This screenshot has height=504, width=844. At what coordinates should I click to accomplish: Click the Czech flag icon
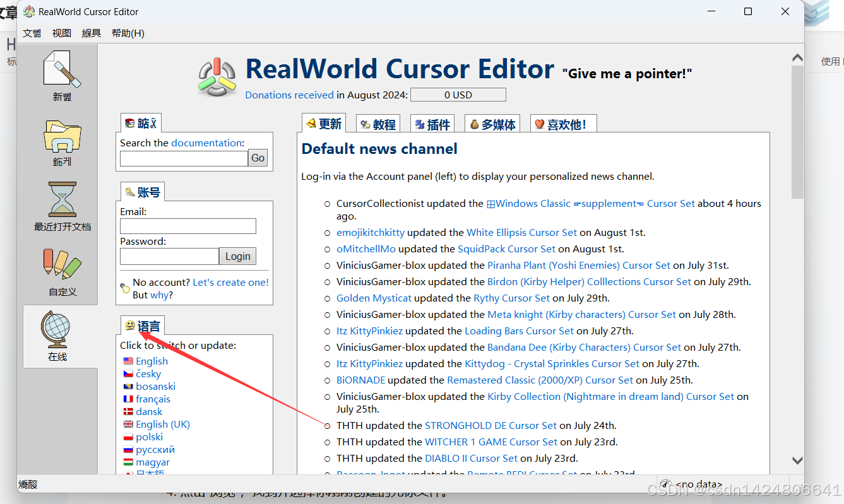click(x=128, y=374)
